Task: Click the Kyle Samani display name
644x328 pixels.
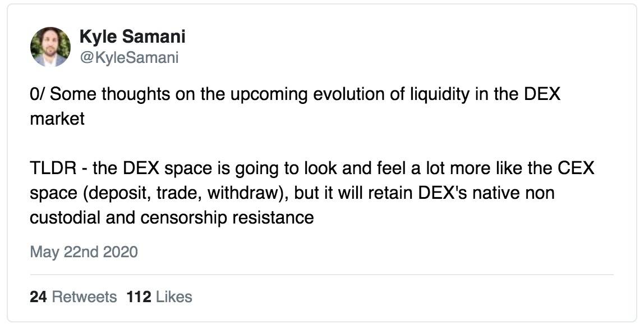Action: pos(132,36)
